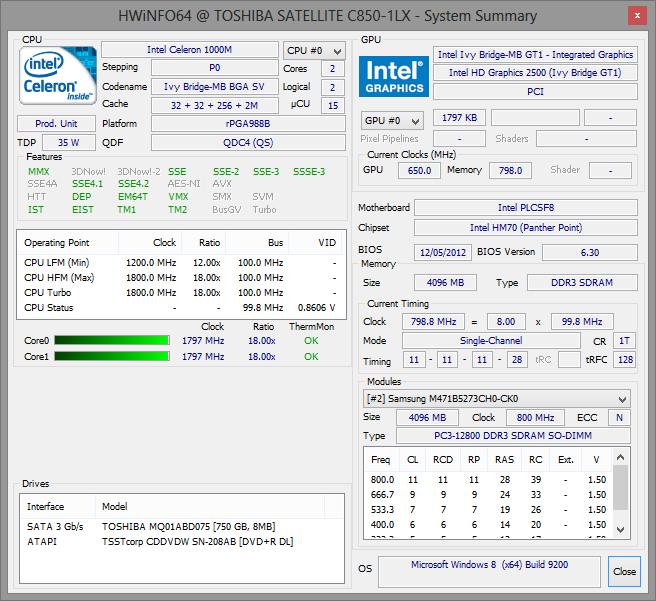
Task: Click the BIOS date 12/05/2012 field
Action: (x=443, y=253)
